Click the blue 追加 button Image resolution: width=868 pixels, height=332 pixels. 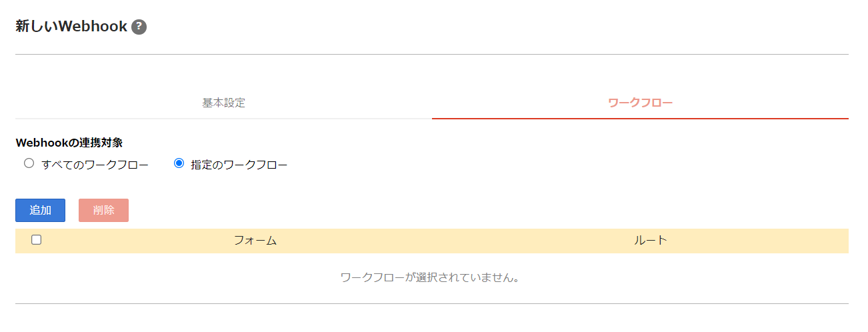click(x=40, y=210)
